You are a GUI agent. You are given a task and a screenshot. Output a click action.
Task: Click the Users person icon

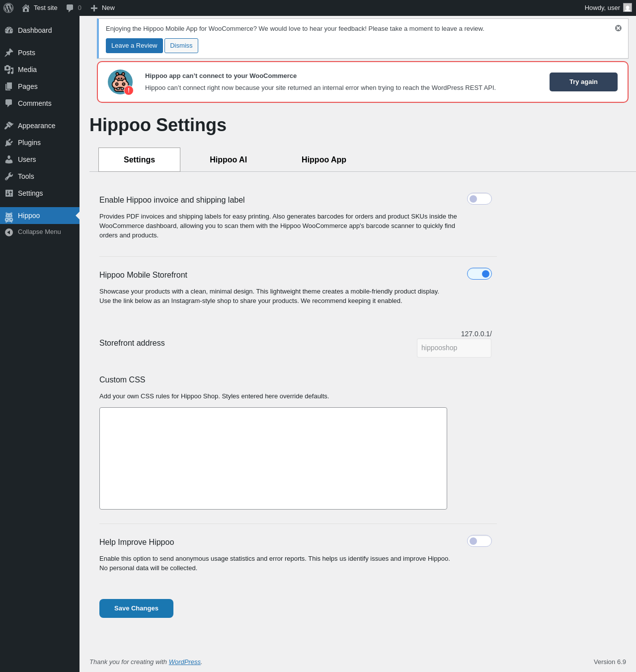point(9,159)
